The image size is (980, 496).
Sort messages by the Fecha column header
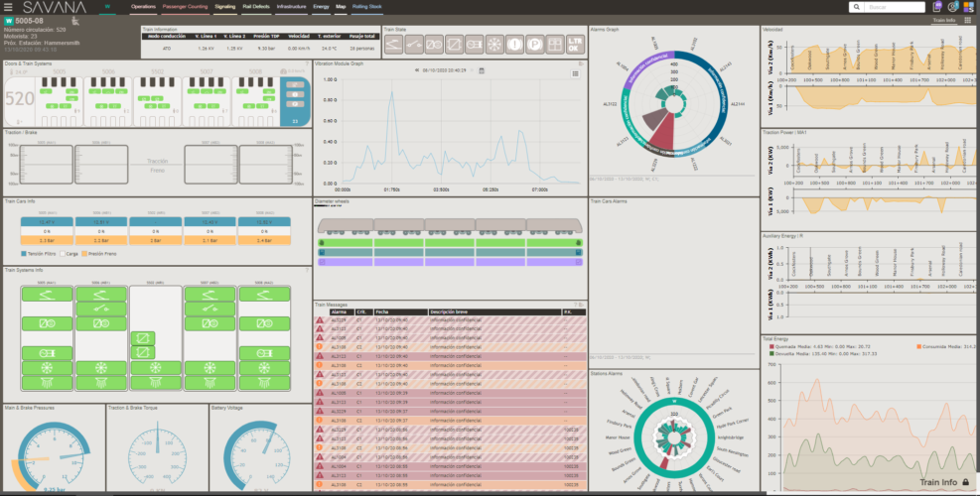[382, 311]
